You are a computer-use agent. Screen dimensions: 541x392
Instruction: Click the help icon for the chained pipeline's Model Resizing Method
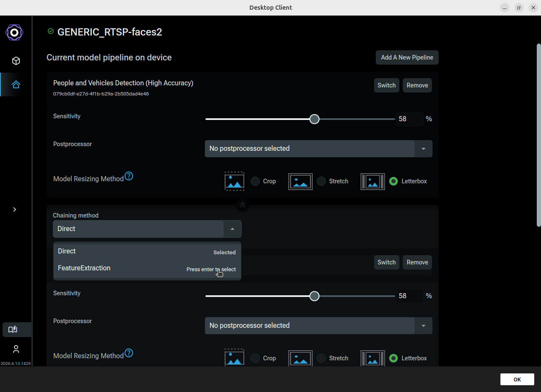(x=129, y=353)
